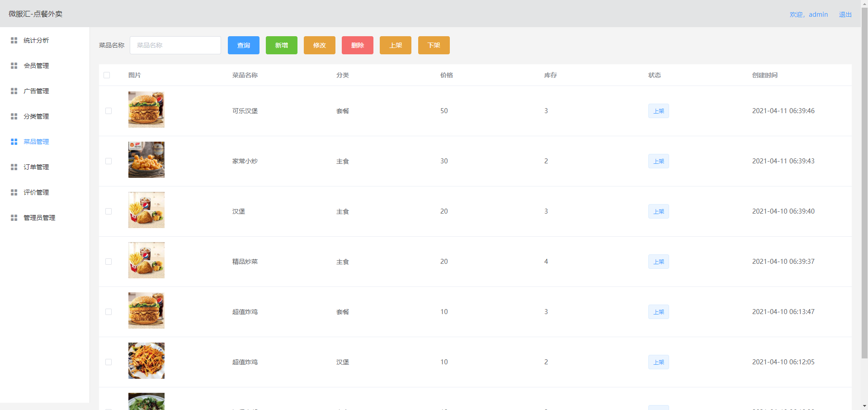Screen dimensions: 868x410
Task: Click the 可乐汉堡 dish name cell
Action: [x=245, y=111]
